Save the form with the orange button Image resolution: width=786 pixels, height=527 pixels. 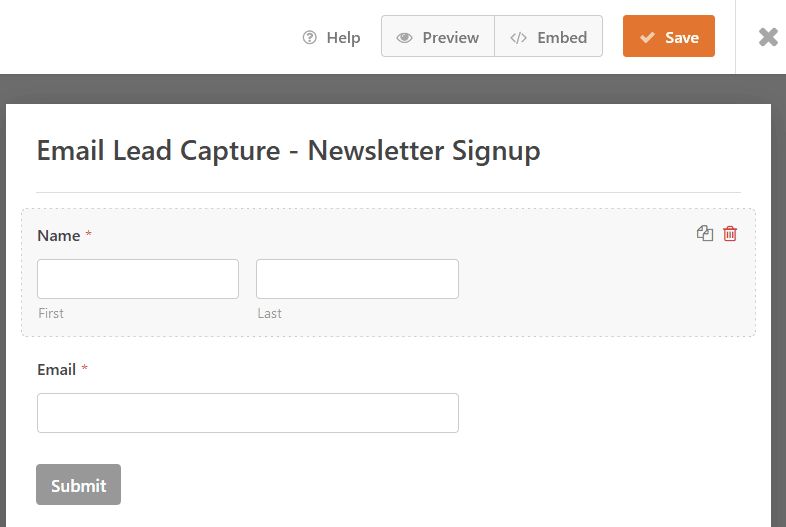pos(681,37)
